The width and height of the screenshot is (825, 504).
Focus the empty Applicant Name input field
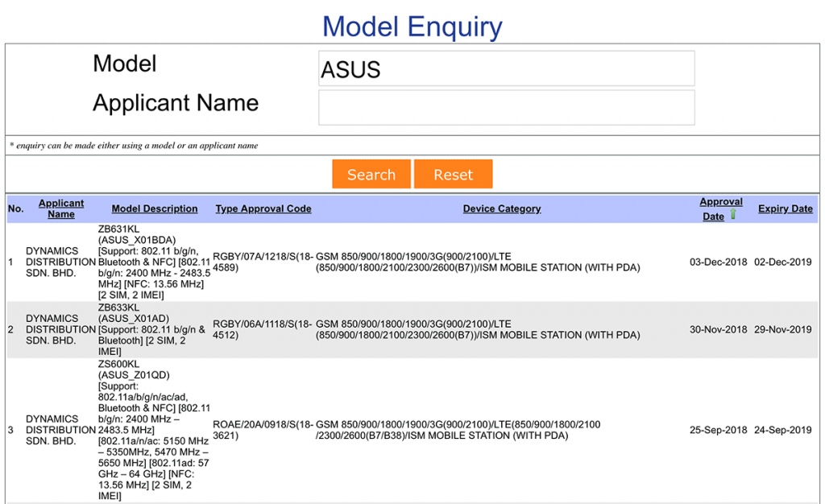pos(506,108)
